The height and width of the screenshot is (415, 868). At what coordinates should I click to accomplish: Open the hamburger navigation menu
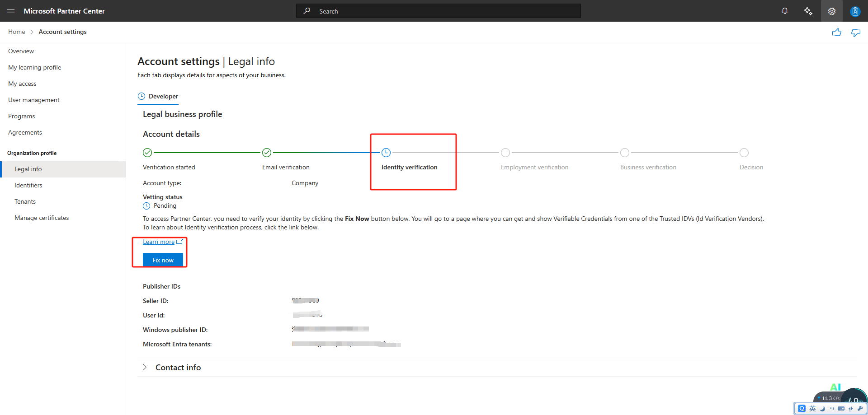[x=11, y=11]
